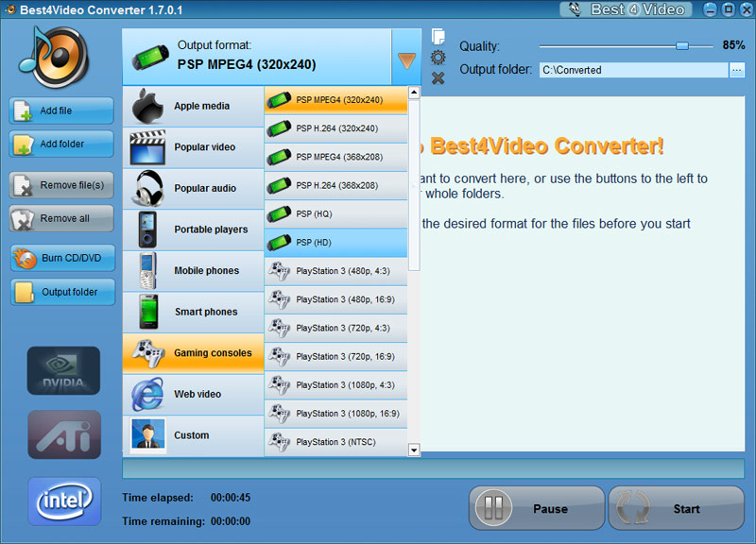
Task: Select the Custom category
Action: (193, 436)
